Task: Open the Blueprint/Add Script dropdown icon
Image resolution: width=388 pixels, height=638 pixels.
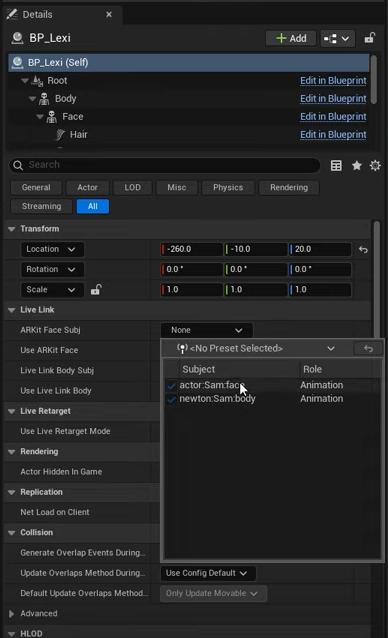Action: [x=337, y=38]
